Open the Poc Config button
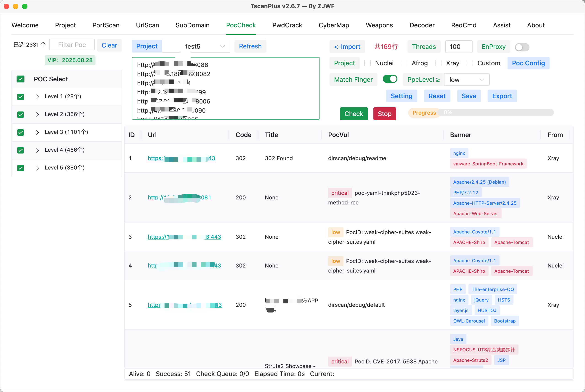The image size is (585, 392). [x=528, y=63]
